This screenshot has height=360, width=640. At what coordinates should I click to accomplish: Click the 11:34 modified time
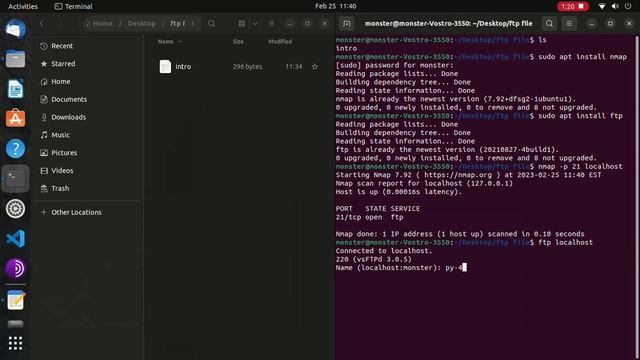[294, 67]
